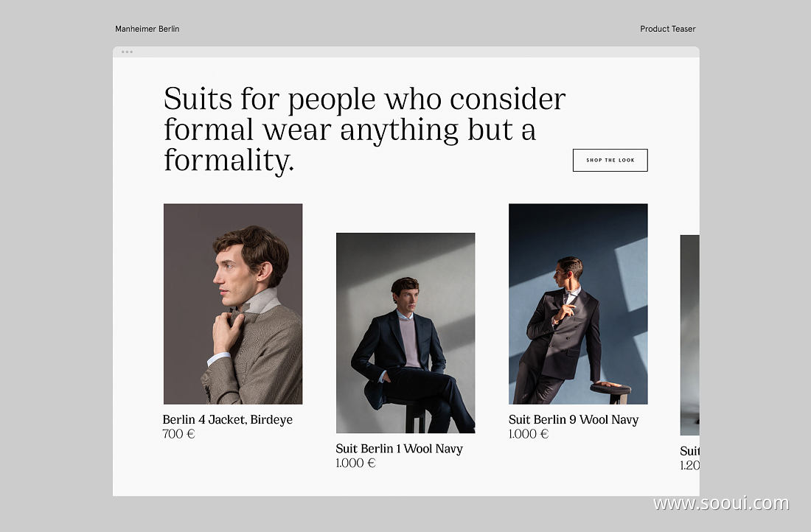
Task: Open the Berlin 4 Jacket product photo
Action: (x=233, y=304)
